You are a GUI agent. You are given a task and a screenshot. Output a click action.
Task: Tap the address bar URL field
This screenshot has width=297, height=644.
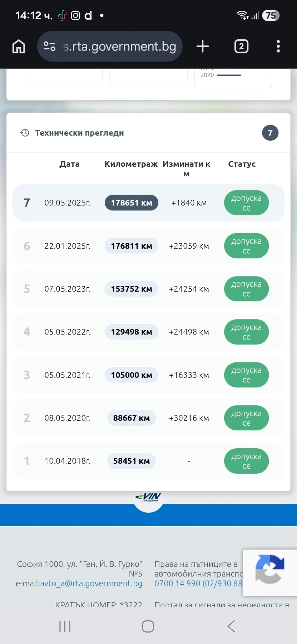click(120, 47)
